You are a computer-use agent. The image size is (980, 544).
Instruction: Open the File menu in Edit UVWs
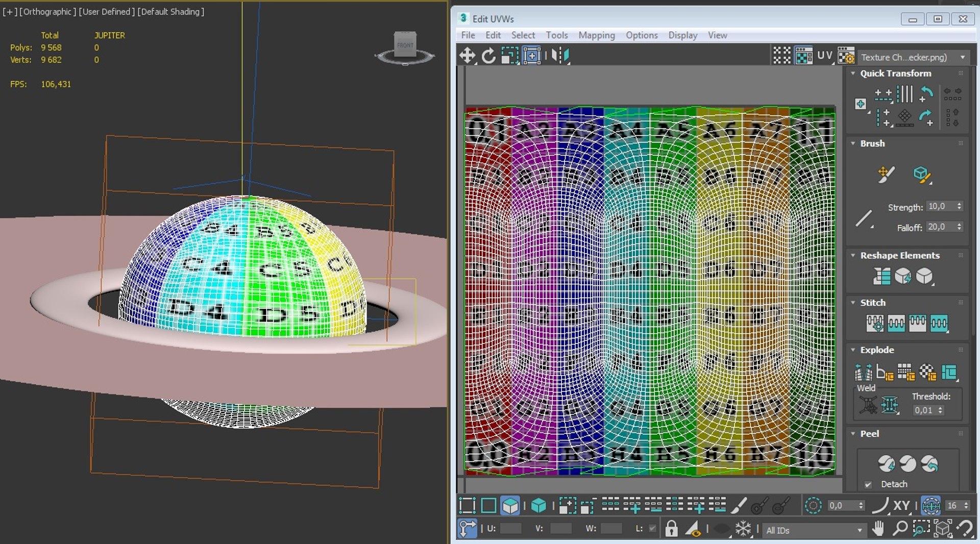(468, 35)
